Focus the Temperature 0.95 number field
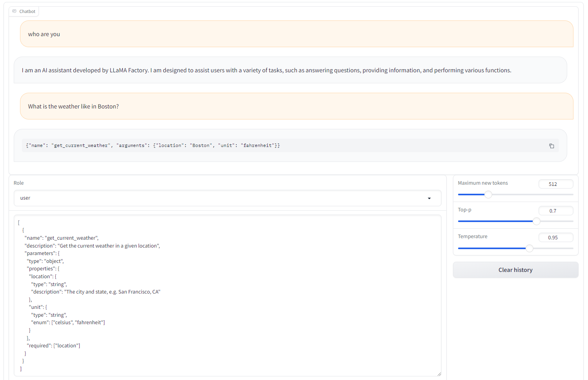The image size is (588, 380). click(x=555, y=238)
